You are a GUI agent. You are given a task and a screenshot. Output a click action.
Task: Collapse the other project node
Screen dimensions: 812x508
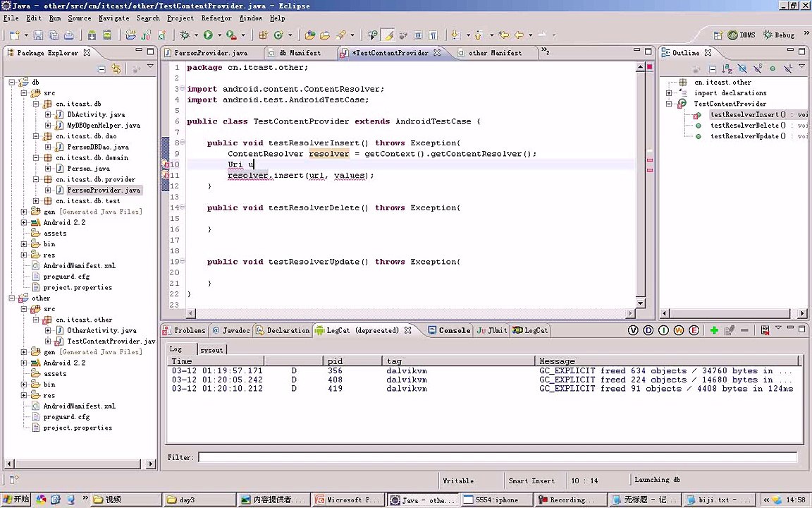pyautogui.click(x=12, y=298)
